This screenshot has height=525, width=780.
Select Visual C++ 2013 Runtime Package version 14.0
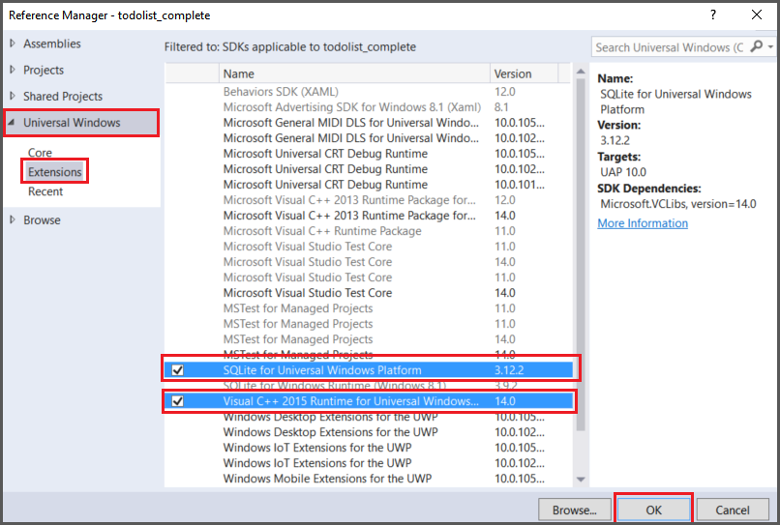[369, 215]
